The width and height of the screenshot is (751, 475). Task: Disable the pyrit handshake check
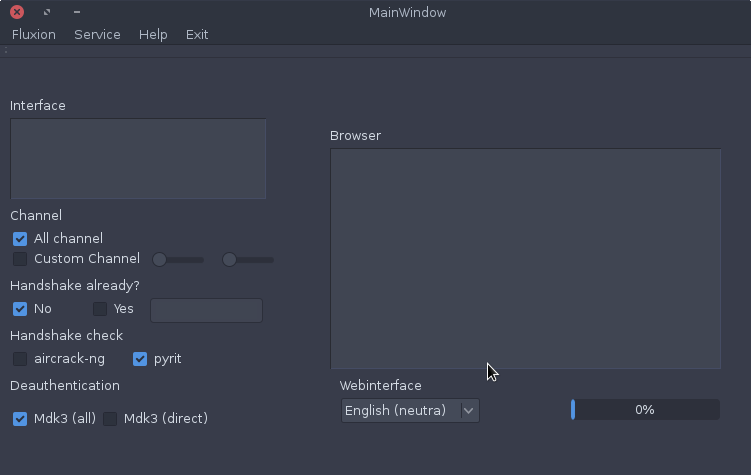point(140,359)
